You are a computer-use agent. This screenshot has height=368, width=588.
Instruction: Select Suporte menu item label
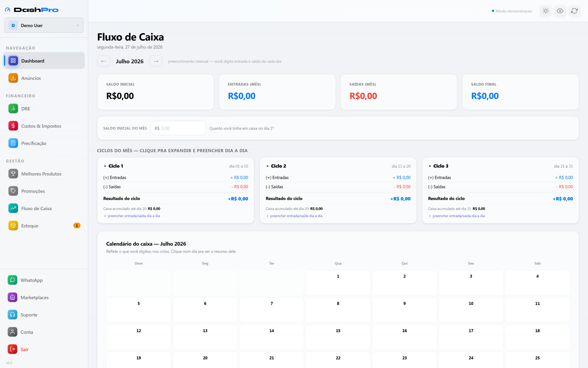point(29,315)
